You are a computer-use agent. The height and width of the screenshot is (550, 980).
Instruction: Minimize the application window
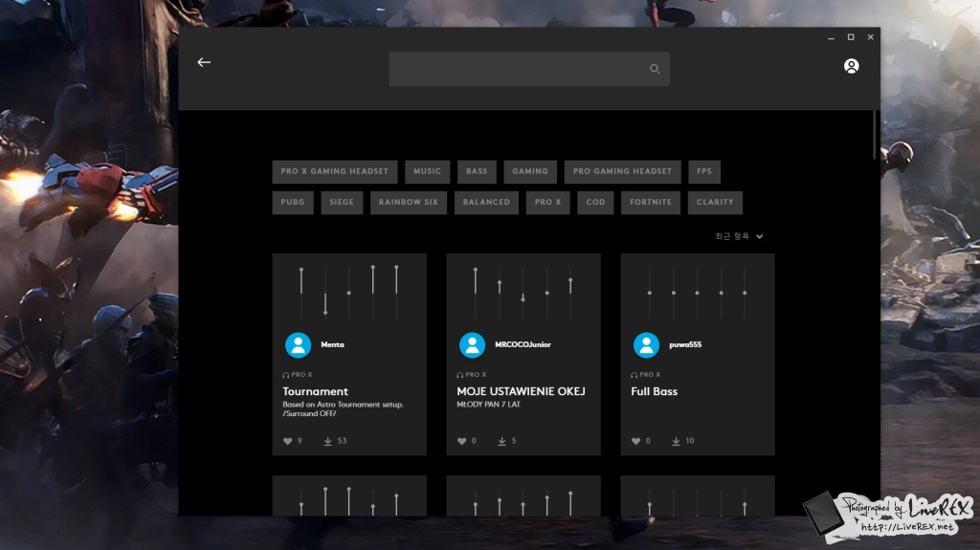point(831,38)
